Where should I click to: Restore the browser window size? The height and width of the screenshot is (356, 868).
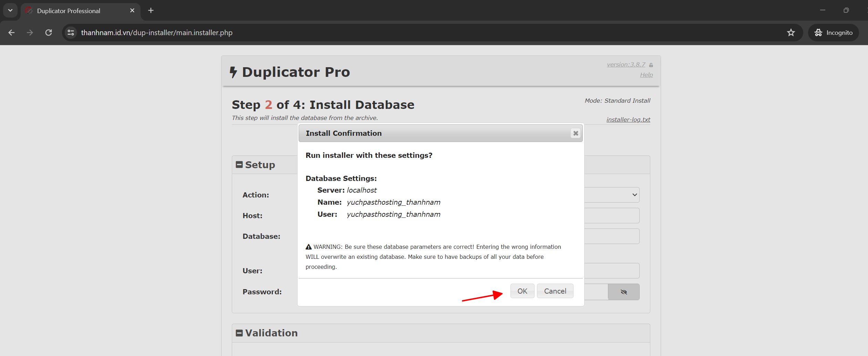[x=846, y=10]
